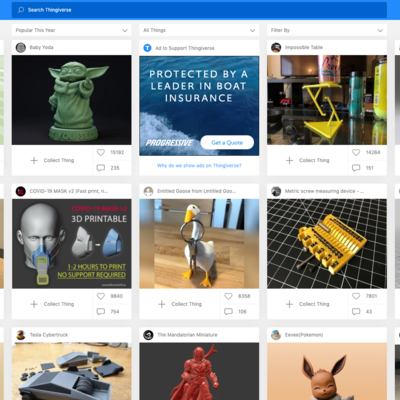Open Tesla Cybertruck author avatar
The height and width of the screenshot is (400, 400).
coord(21,335)
